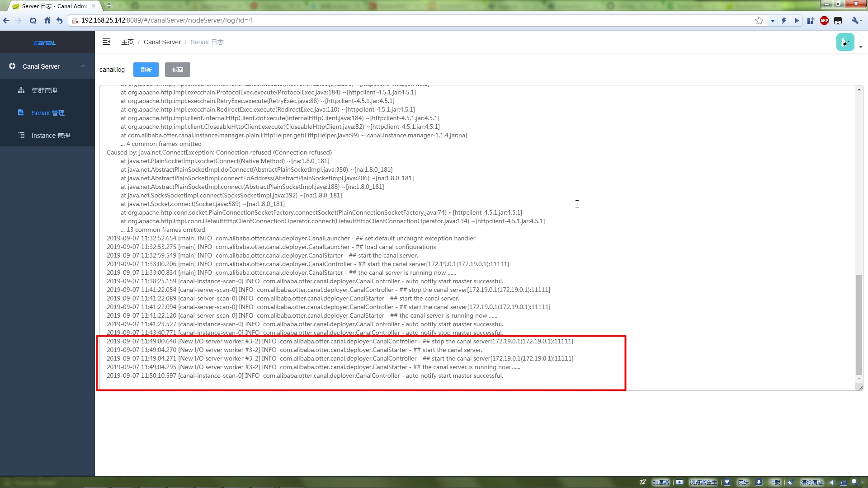868x488 pixels.
Task: Close the Server 日志 browser tab
Action: [x=94, y=6]
